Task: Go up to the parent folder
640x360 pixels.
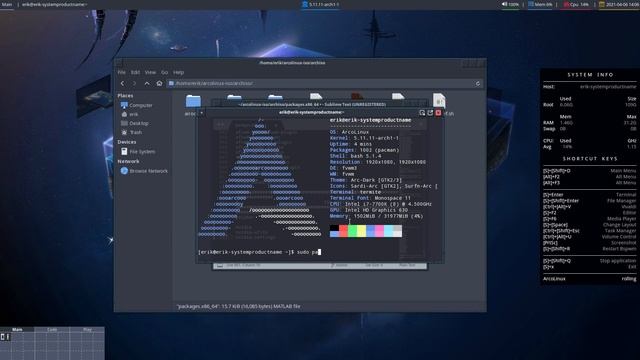Action: click(x=147, y=83)
